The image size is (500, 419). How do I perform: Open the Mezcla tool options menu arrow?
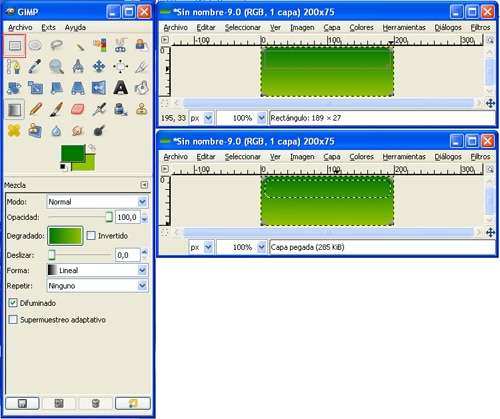pos(144,185)
